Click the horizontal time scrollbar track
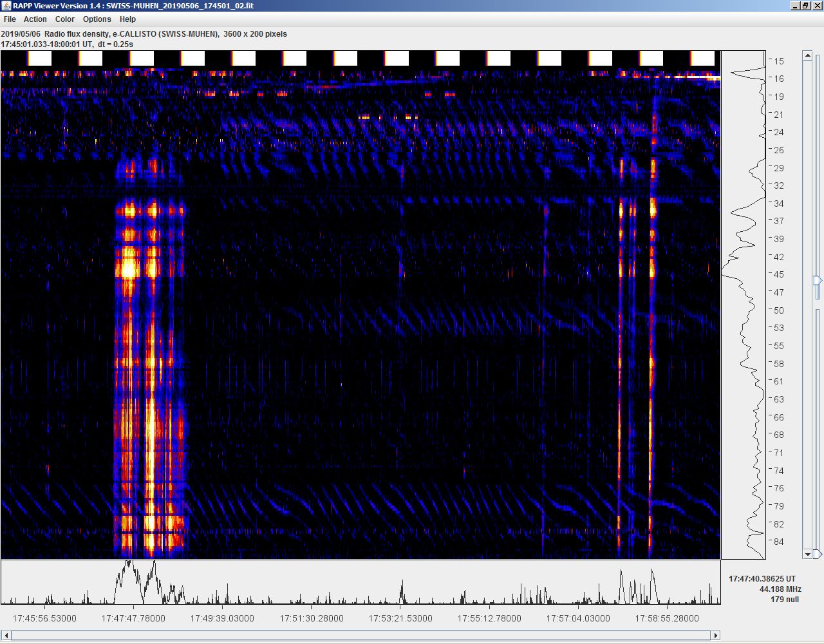Image resolution: width=824 pixels, height=644 pixels. coord(360,635)
